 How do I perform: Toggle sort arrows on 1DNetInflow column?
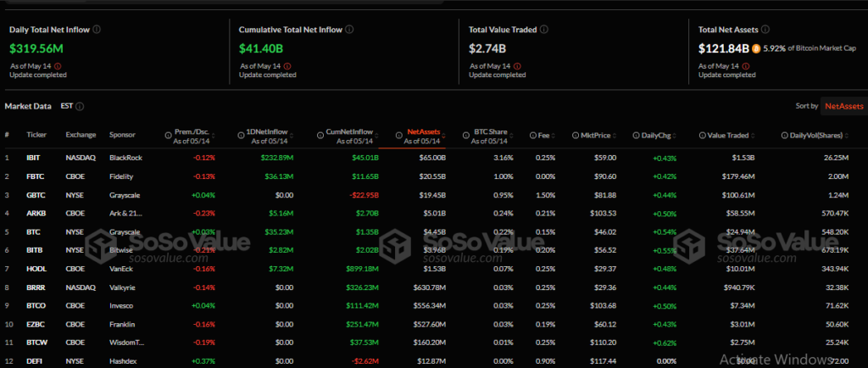coord(291,136)
